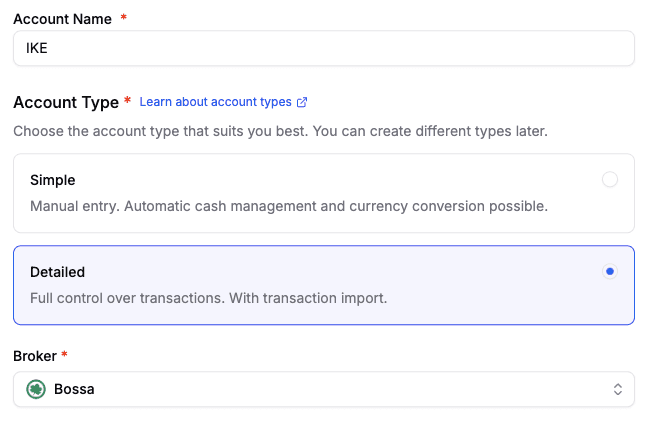Open the Broker dropdown showing Bossa
The width and height of the screenshot is (651, 421).
324,389
